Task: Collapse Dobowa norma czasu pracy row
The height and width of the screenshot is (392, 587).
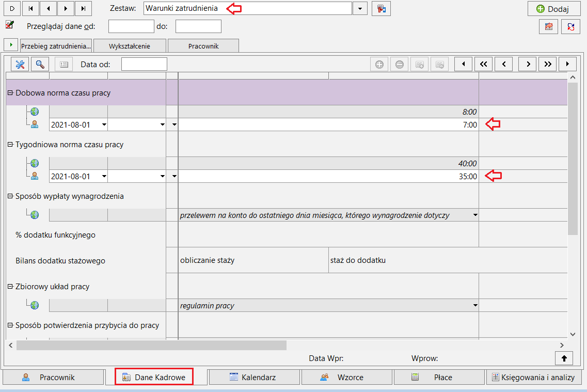Action: [10, 92]
